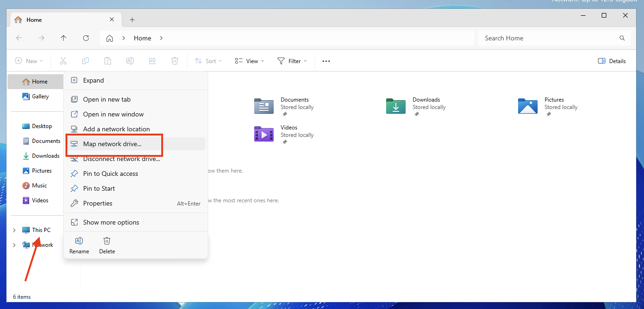The image size is (644, 309).
Task: Select Map network drive menu entry
Action: [112, 144]
